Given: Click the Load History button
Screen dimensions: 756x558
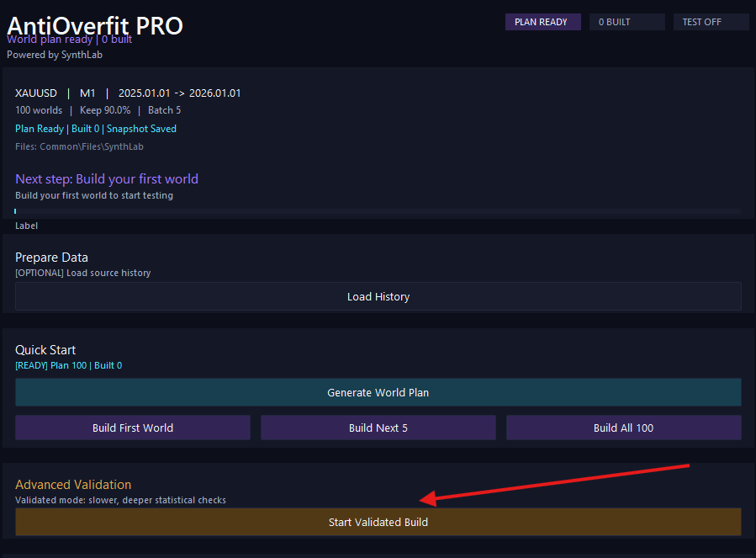Looking at the screenshot, I should pyautogui.click(x=378, y=296).
